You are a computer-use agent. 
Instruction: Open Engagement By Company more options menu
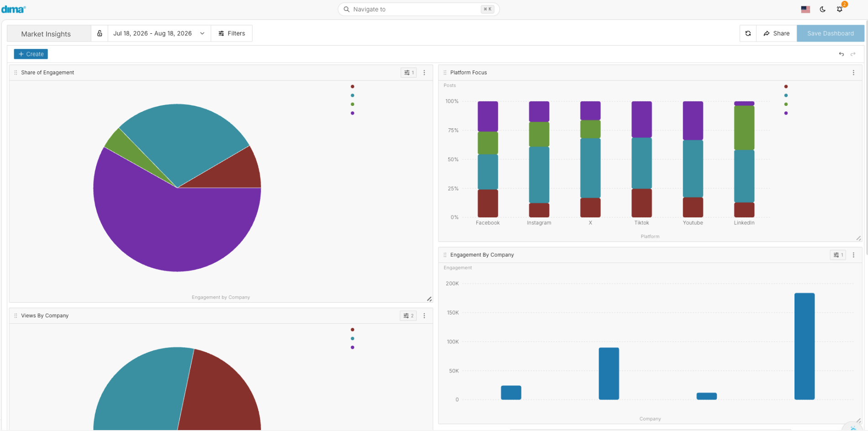point(853,255)
